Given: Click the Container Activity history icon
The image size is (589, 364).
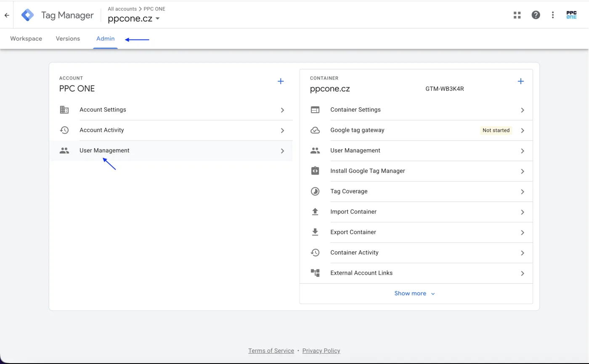Looking at the screenshot, I should tap(315, 252).
